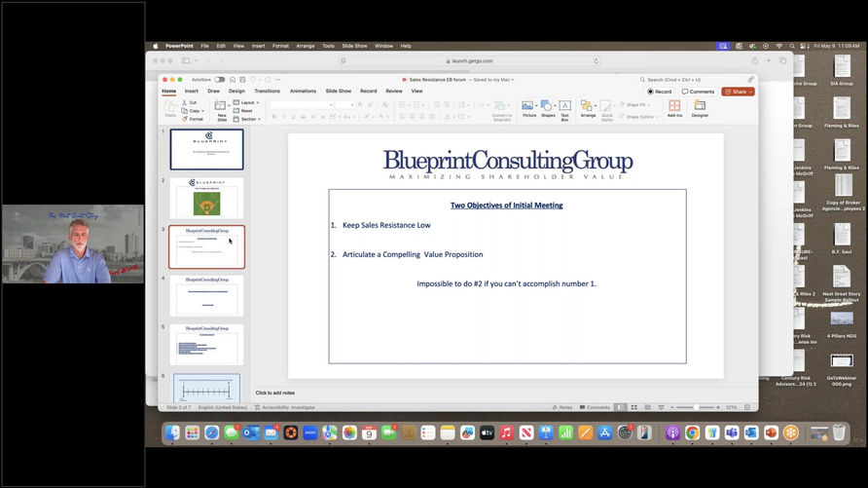
Task: Expand the Section dropdown
Action: [x=247, y=119]
